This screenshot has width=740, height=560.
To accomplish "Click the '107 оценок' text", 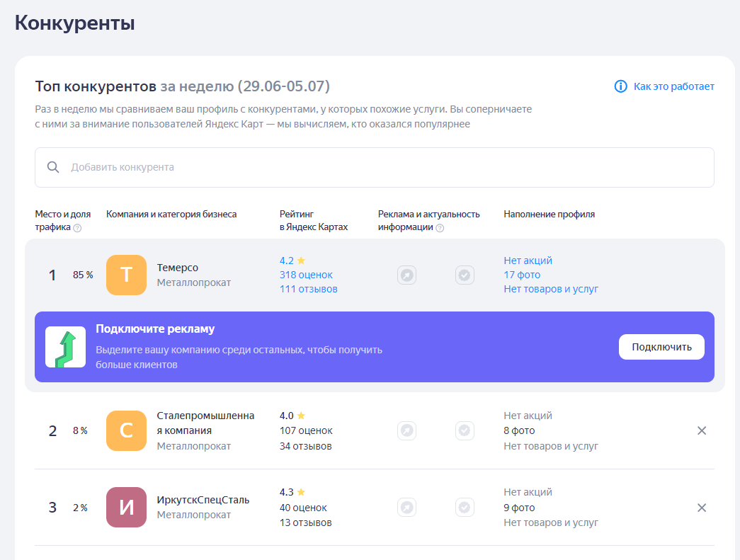I will pos(306,430).
